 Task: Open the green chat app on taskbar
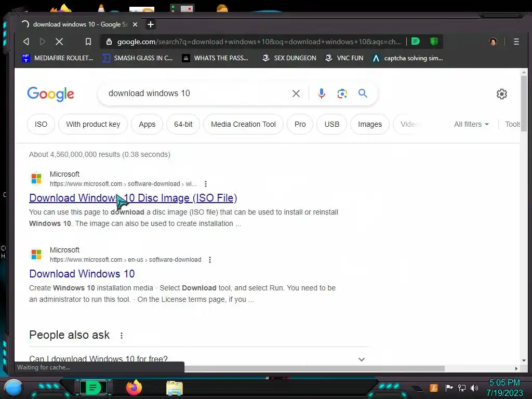click(94, 388)
